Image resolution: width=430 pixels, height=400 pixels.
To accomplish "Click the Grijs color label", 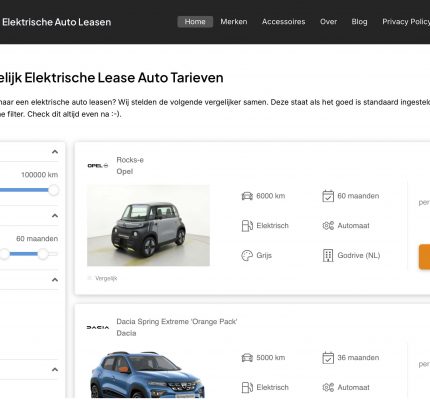I will [264, 256].
